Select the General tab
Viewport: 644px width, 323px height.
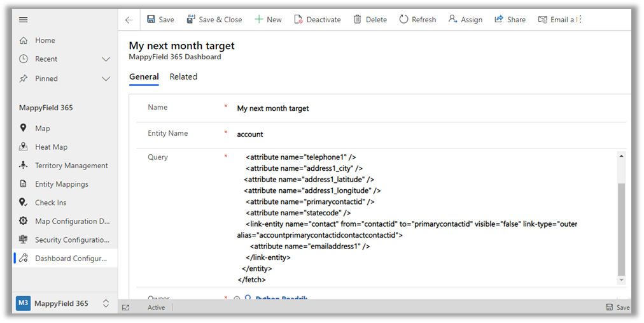point(144,77)
